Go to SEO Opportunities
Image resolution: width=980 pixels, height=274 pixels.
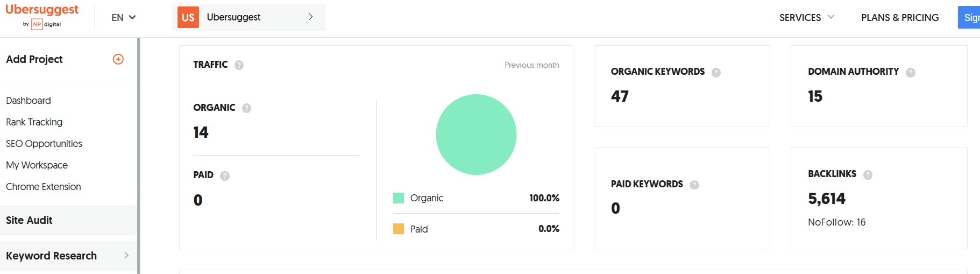click(44, 144)
